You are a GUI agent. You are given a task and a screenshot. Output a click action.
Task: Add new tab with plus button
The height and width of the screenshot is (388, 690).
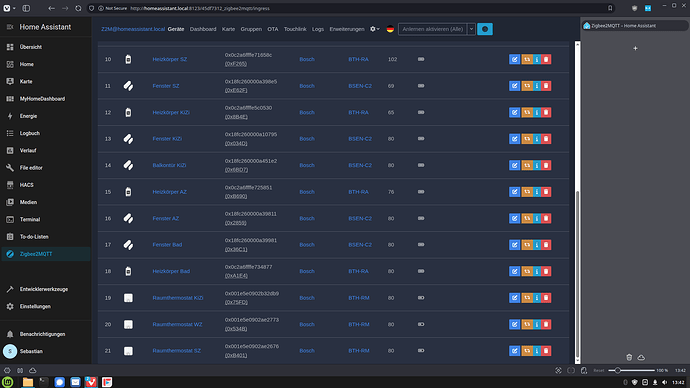tap(635, 48)
